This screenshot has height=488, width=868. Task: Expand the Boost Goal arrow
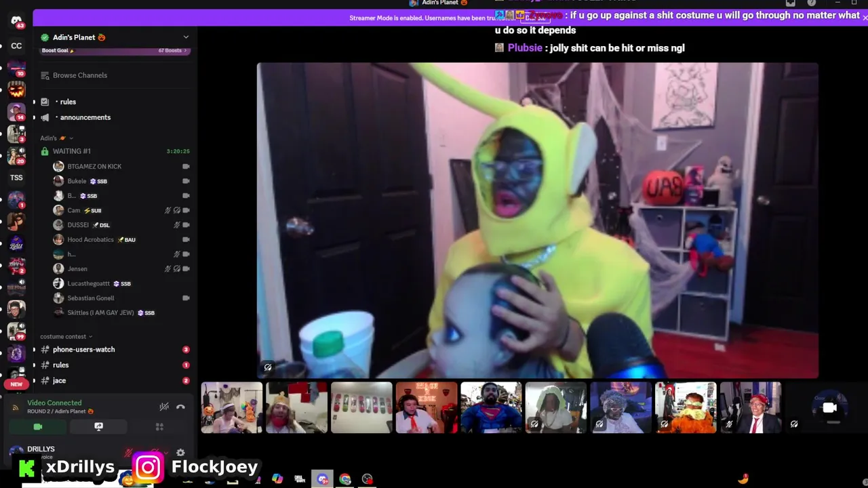[186, 50]
